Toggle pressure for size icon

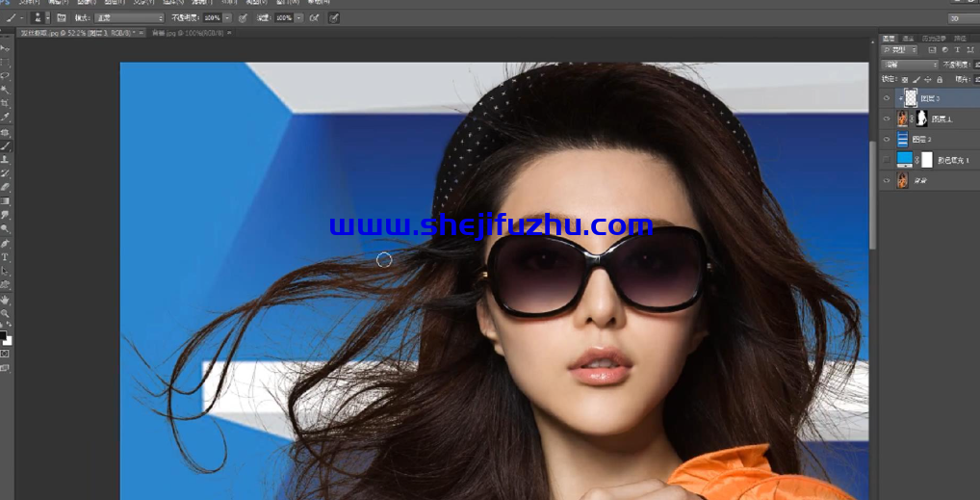[334, 17]
